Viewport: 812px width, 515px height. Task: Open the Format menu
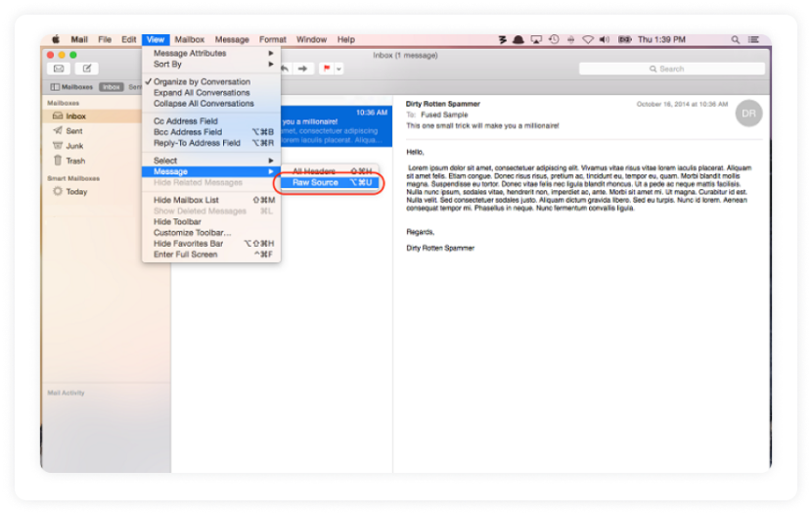(x=272, y=39)
